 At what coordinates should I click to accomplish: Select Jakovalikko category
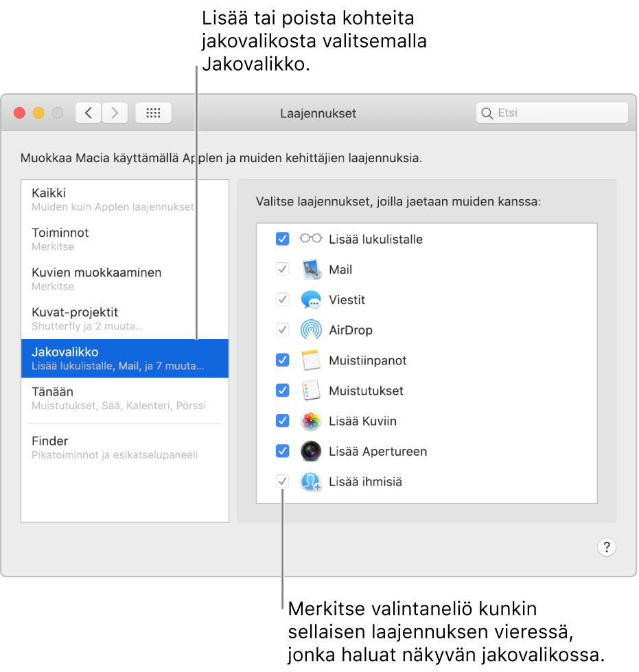[x=125, y=359]
